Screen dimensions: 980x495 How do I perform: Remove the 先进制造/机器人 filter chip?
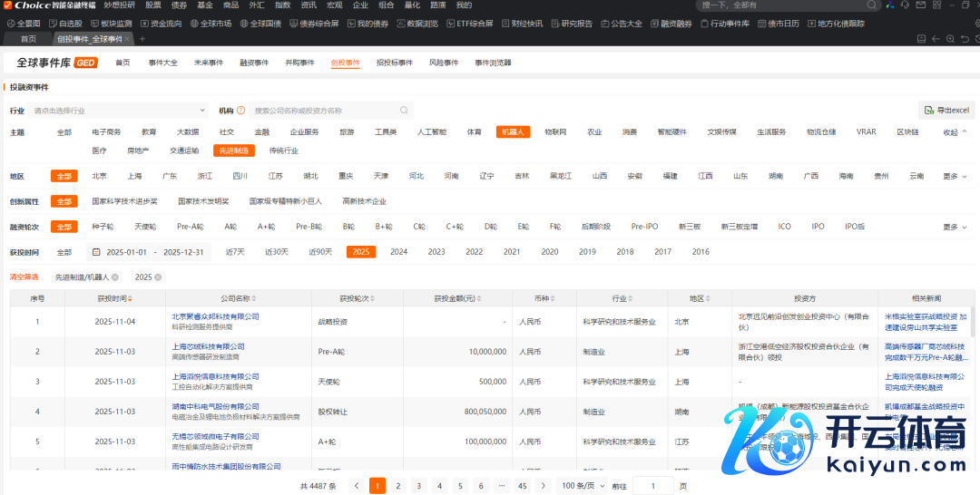115,277
